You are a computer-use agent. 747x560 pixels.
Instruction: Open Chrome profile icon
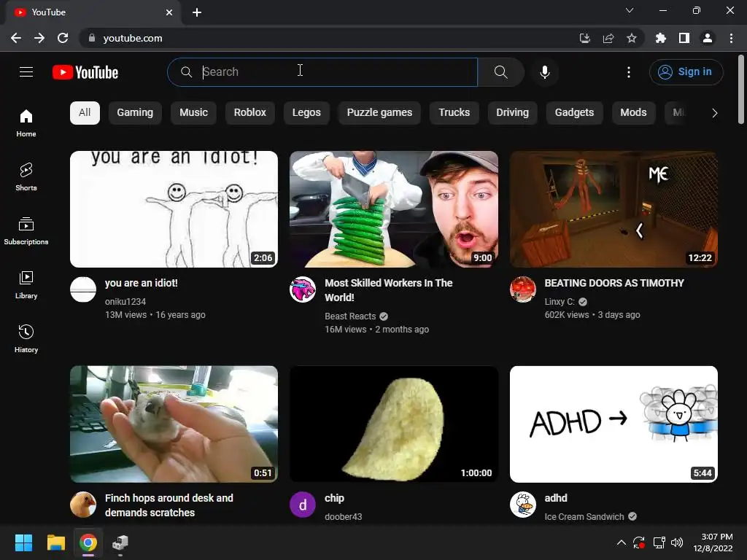click(x=708, y=38)
